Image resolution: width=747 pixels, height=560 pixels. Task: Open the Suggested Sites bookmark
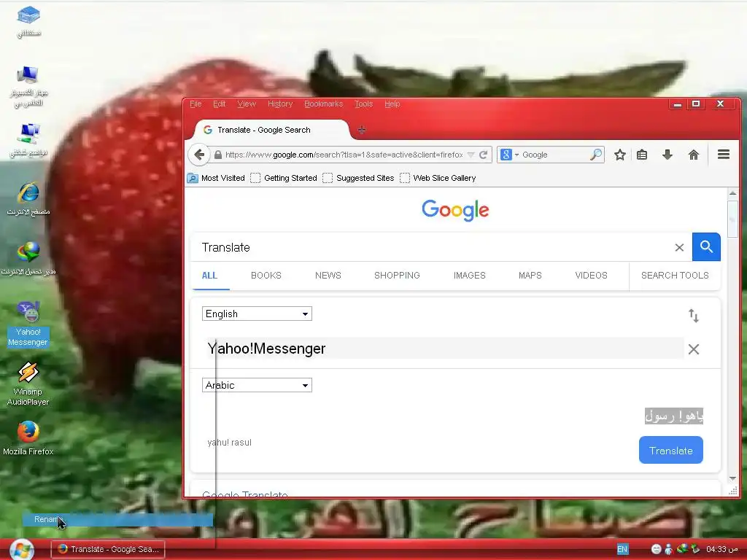coord(358,178)
